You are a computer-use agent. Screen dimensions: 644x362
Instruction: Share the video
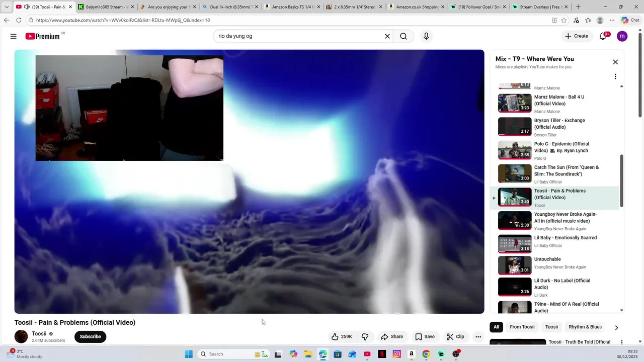click(x=392, y=337)
